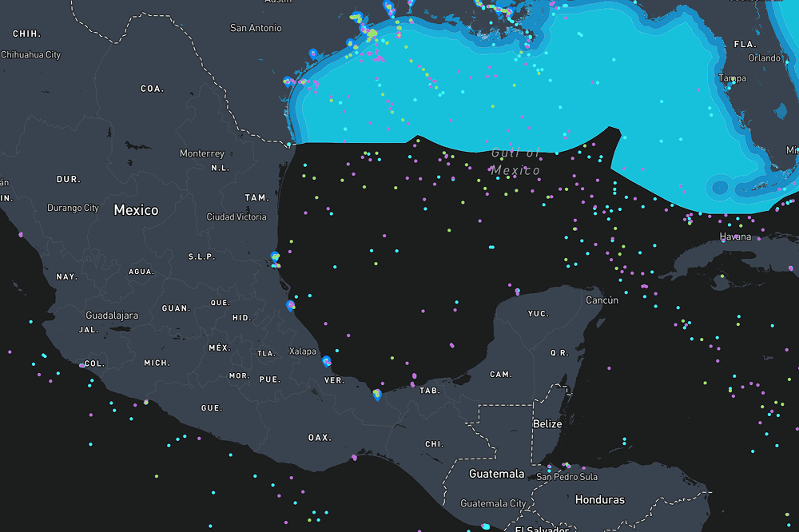
Task: Click the Ciudad Victoria city label
Action: pos(237,216)
